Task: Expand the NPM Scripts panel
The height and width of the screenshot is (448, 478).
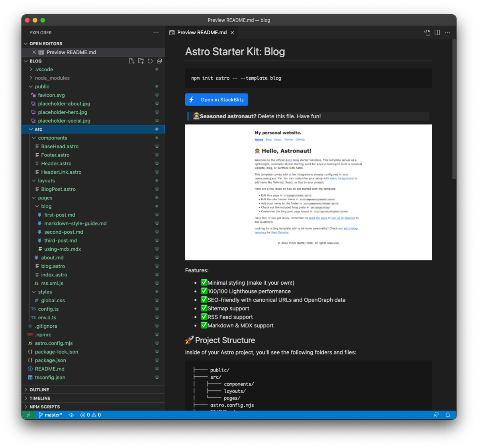Action: (93, 407)
